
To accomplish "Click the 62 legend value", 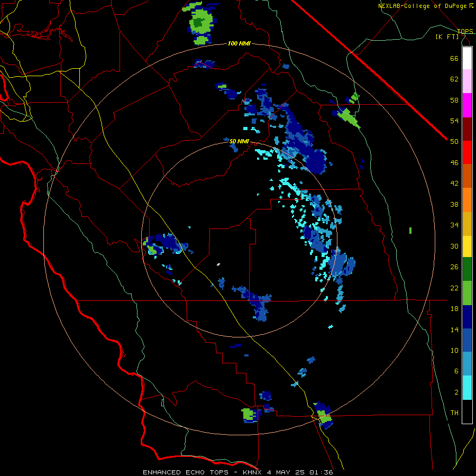I will [x=454, y=79].
